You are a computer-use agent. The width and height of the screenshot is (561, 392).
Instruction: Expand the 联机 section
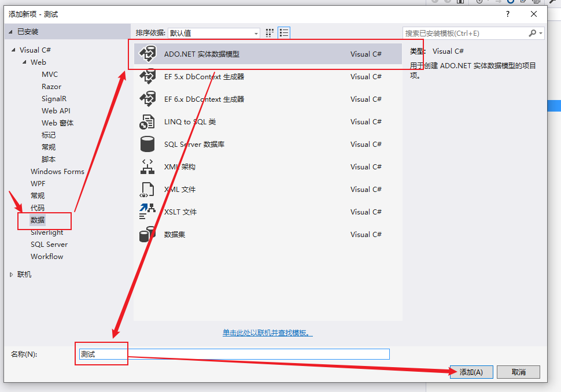tap(11, 275)
